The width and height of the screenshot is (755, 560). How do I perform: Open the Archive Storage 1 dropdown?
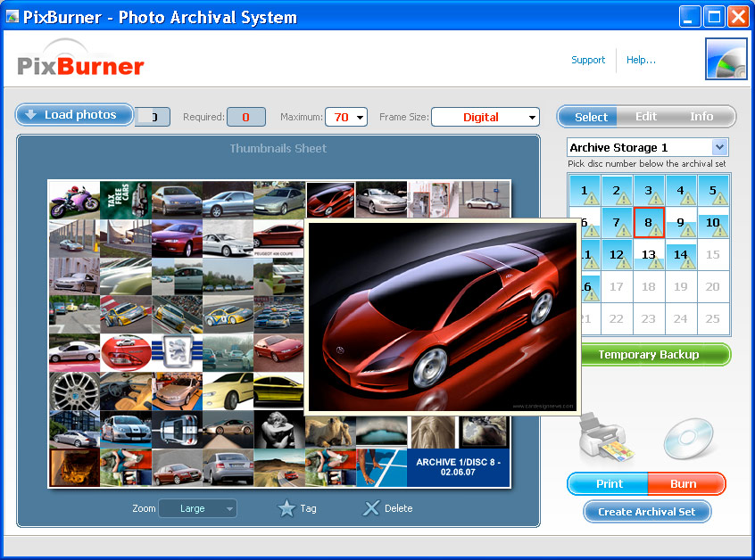pos(648,147)
